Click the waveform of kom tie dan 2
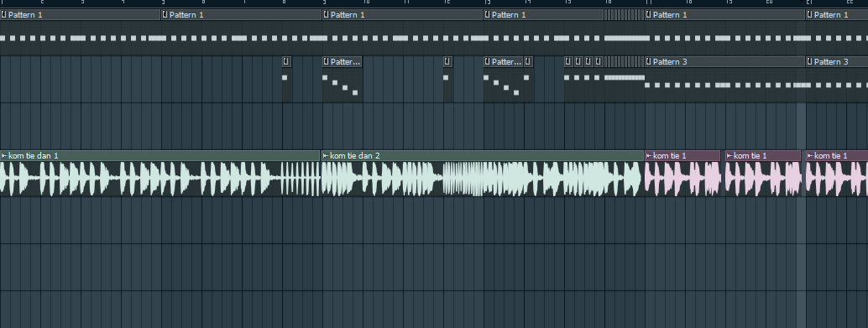Image resolution: width=868 pixels, height=328 pixels. coord(483,179)
